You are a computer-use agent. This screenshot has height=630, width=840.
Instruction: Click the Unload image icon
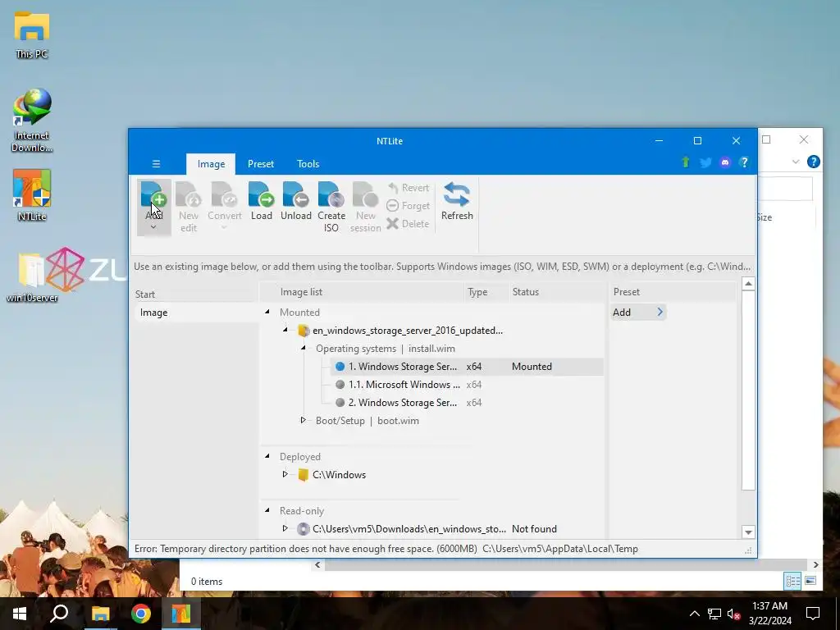pos(295,194)
